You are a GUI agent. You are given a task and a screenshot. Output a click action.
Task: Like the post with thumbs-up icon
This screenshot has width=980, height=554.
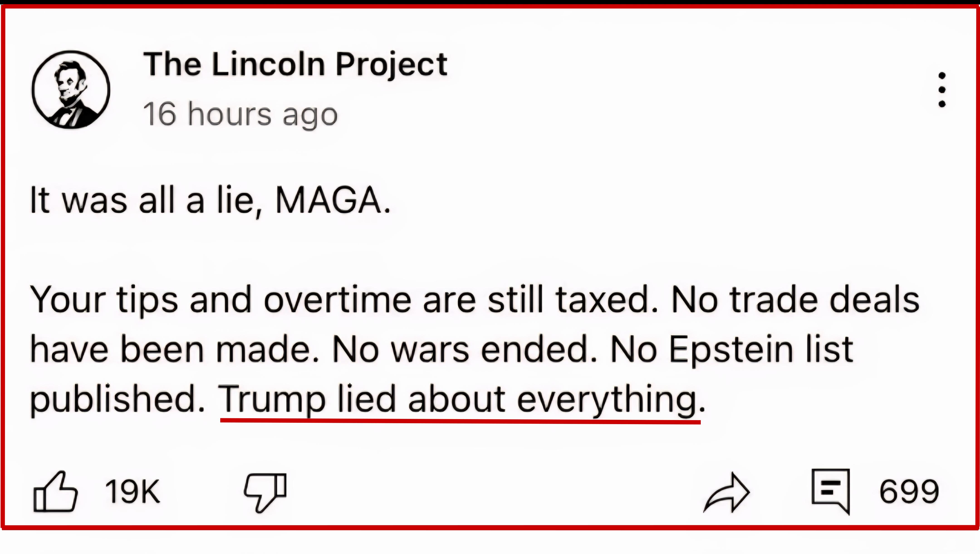point(56,492)
